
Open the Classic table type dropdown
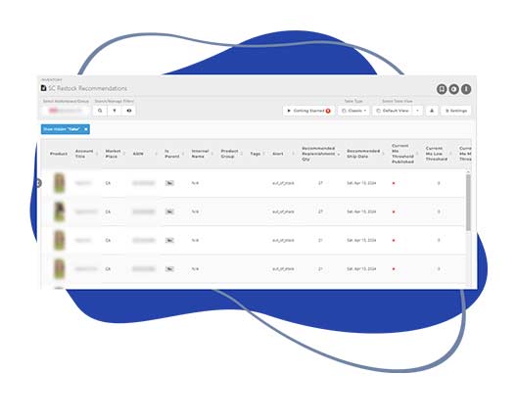coord(354,111)
